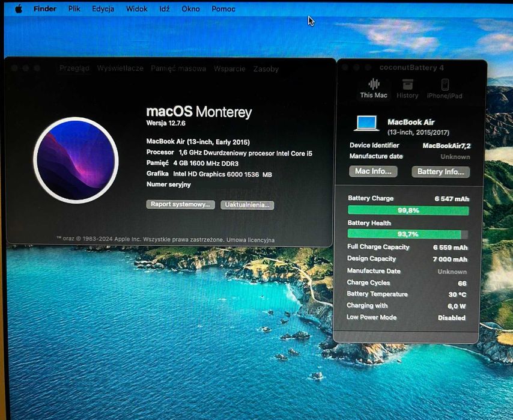Screen dimensions: 513x420
Task: Open the Edycja menu
Action: point(103,9)
